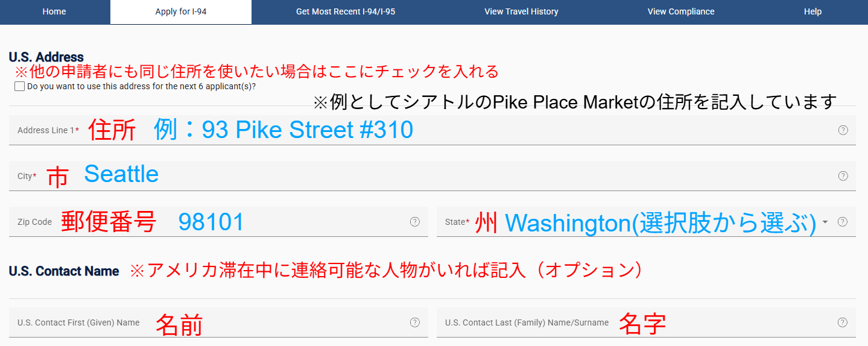868x346 pixels.
Task: Open help icon for Address Line 1
Action: [x=843, y=130]
